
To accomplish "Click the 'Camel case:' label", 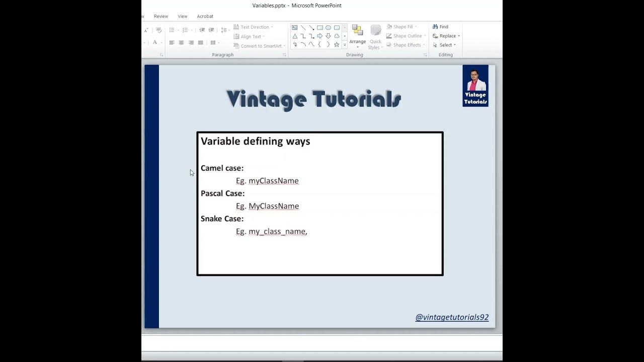I will click(x=222, y=168).
